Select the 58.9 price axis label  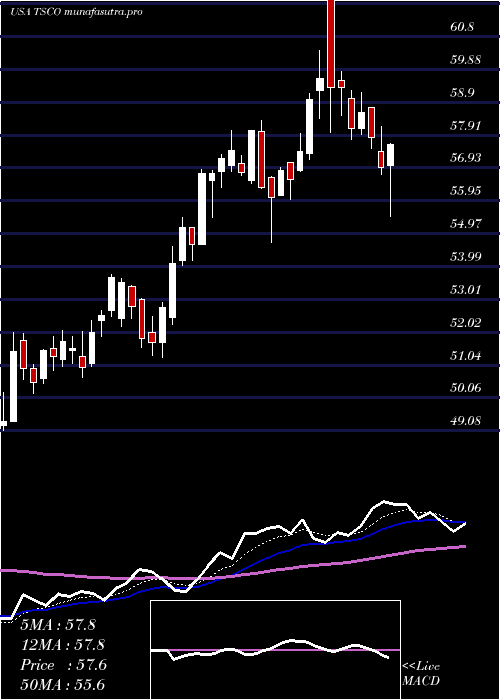point(462,93)
